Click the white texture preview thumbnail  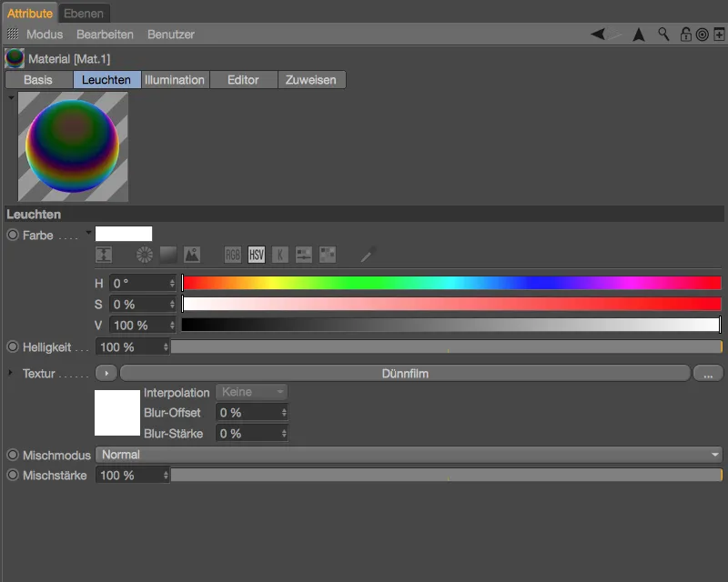point(117,413)
